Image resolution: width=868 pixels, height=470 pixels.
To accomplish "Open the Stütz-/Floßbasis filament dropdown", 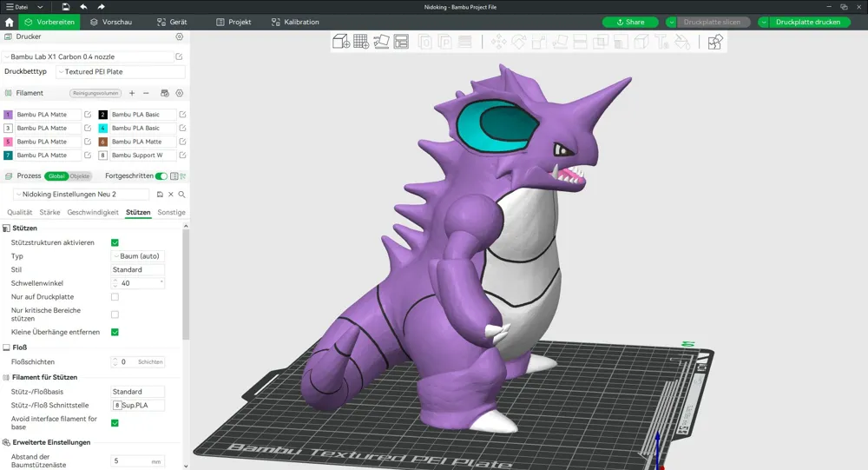I will point(138,392).
